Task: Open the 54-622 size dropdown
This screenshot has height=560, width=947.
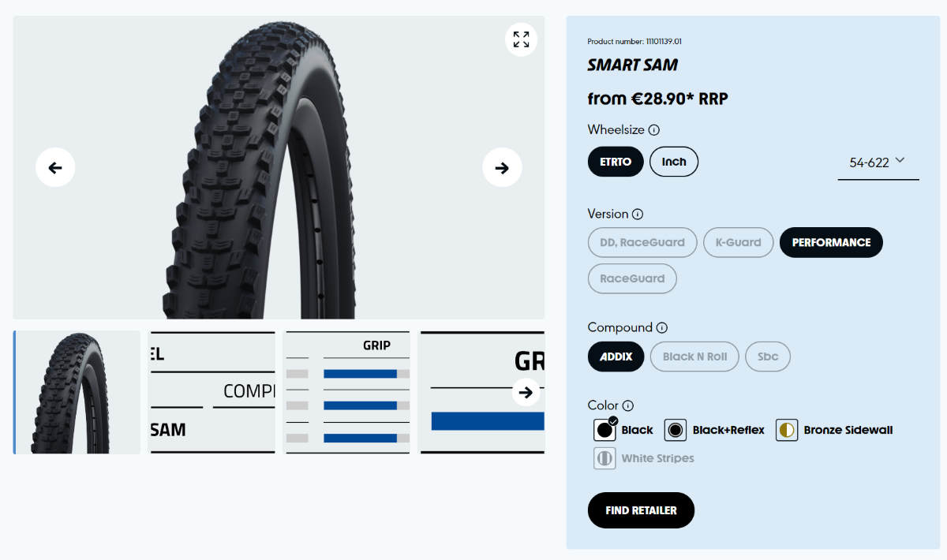Action: click(x=878, y=162)
